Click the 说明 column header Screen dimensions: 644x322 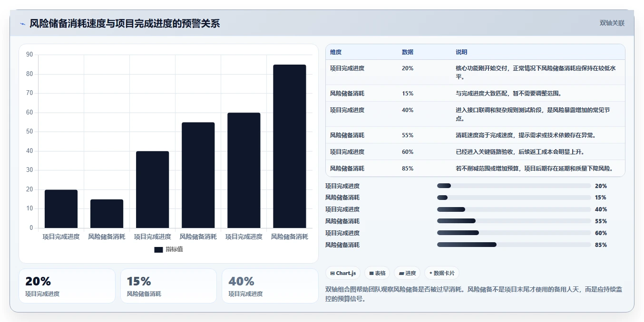pyautogui.click(x=461, y=52)
